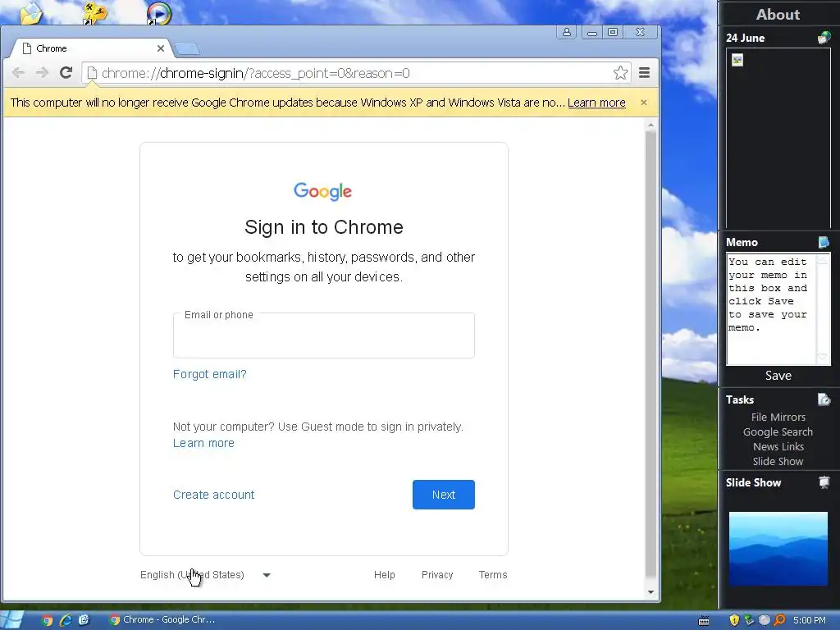840x630 pixels.
Task: Bookmark this page using the star icon
Action: [x=620, y=73]
